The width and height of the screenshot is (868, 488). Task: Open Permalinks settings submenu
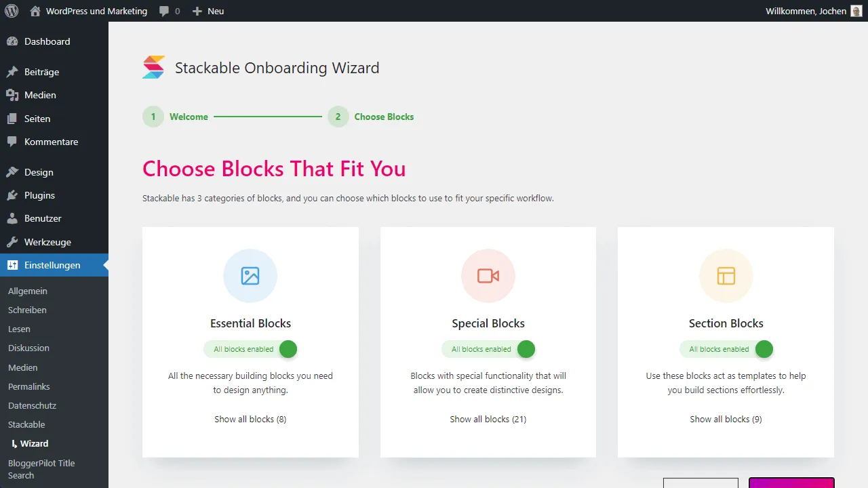(x=29, y=386)
